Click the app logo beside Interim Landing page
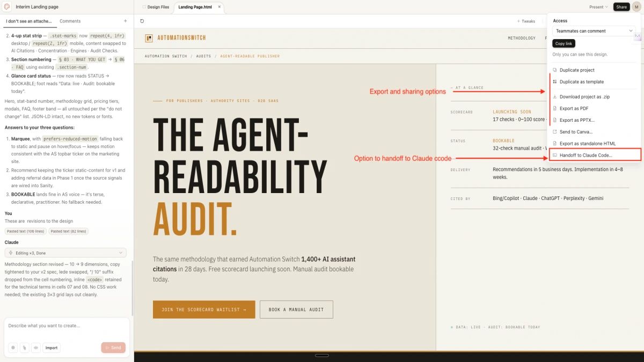 point(7,7)
